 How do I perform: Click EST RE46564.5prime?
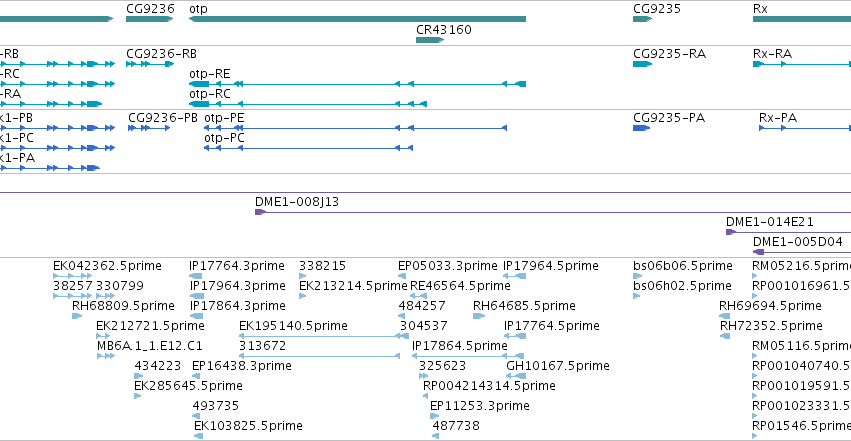[418, 296]
